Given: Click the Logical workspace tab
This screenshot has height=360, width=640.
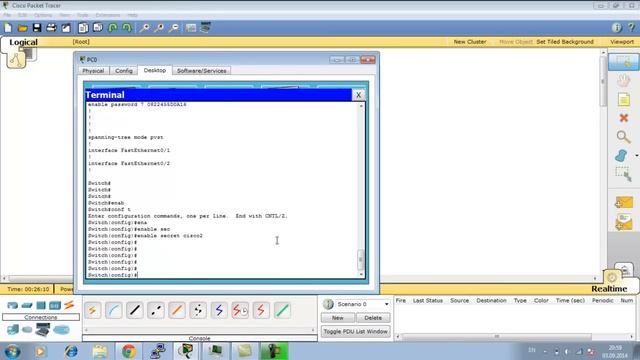Looking at the screenshot, I should coord(23,42).
